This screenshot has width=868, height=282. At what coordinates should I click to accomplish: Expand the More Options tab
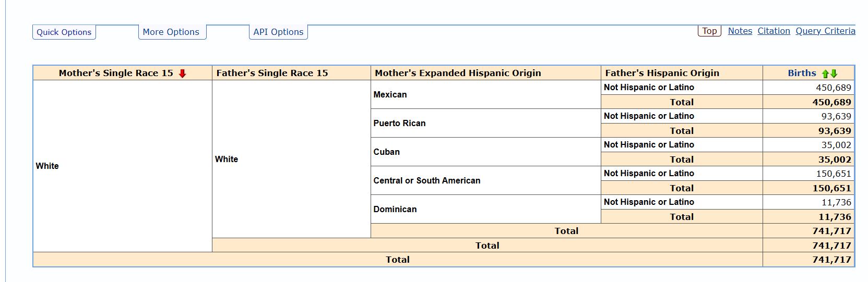(171, 32)
